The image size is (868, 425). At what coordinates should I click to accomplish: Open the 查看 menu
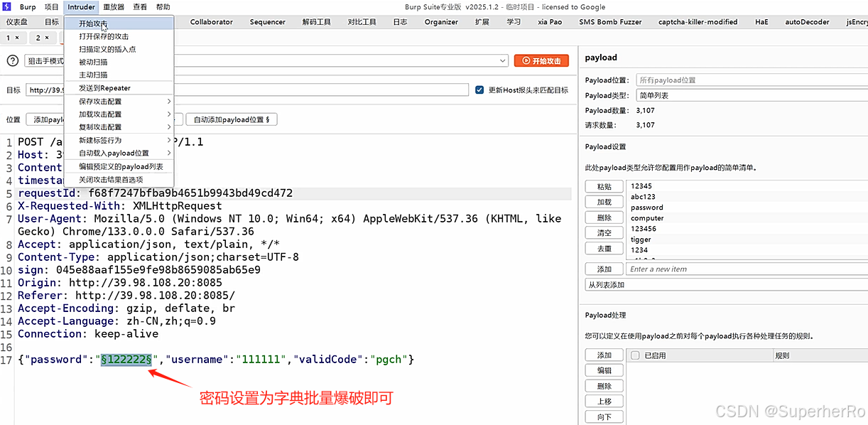click(x=140, y=7)
